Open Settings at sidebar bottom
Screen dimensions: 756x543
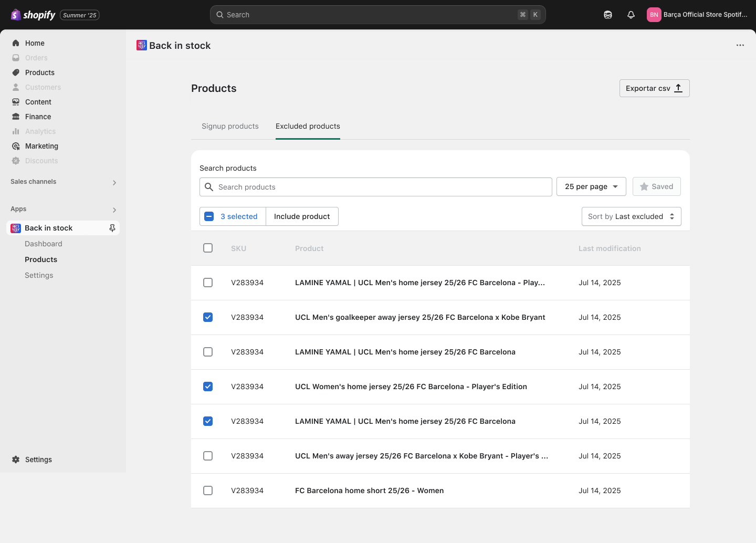click(38, 460)
